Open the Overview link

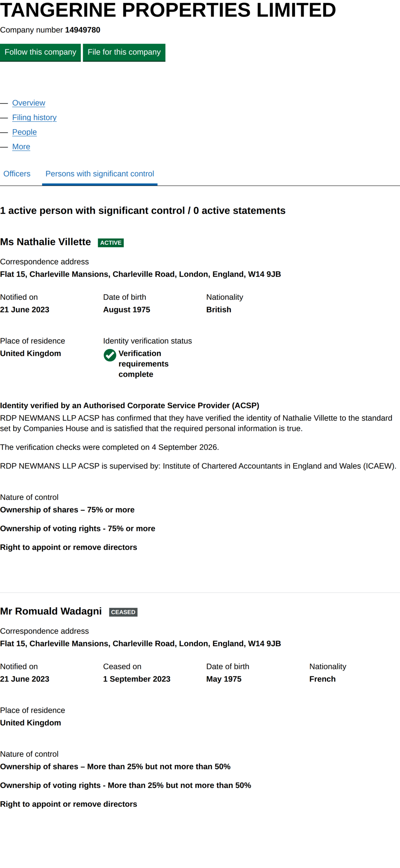click(28, 103)
